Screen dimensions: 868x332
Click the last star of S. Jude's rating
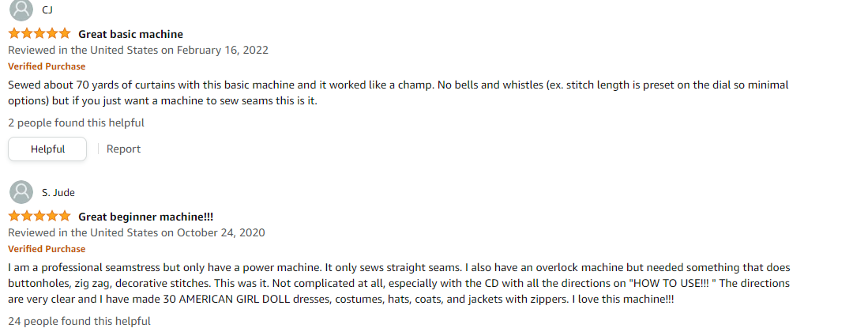[x=65, y=216]
